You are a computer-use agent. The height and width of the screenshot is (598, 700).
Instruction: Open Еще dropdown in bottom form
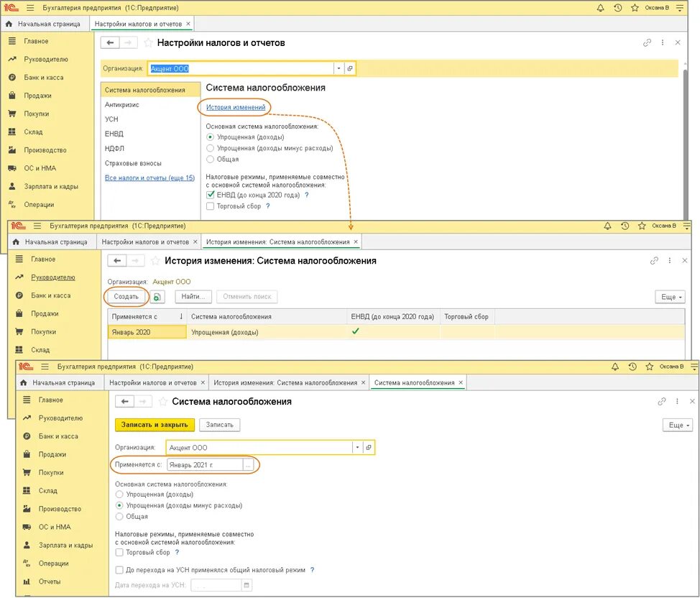678,425
